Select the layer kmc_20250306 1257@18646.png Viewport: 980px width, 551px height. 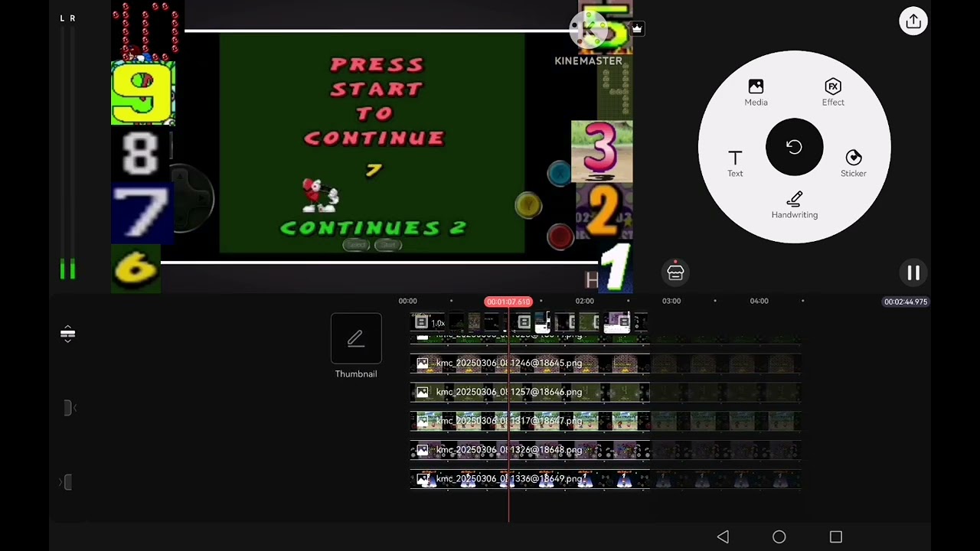530,392
